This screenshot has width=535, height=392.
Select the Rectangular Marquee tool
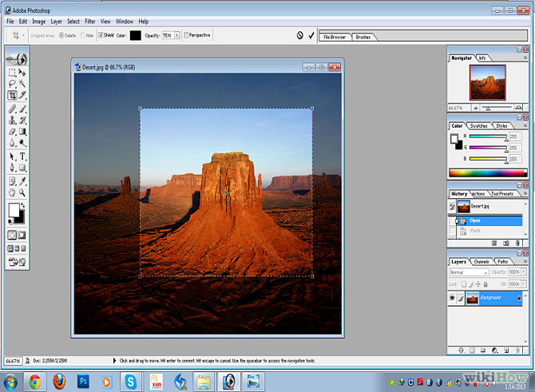click(12, 73)
